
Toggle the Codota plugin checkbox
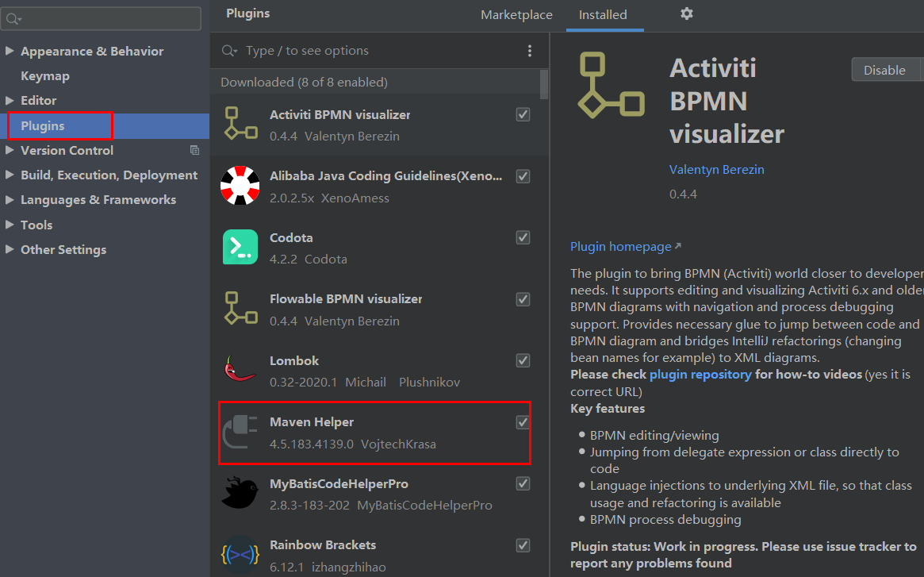(523, 237)
